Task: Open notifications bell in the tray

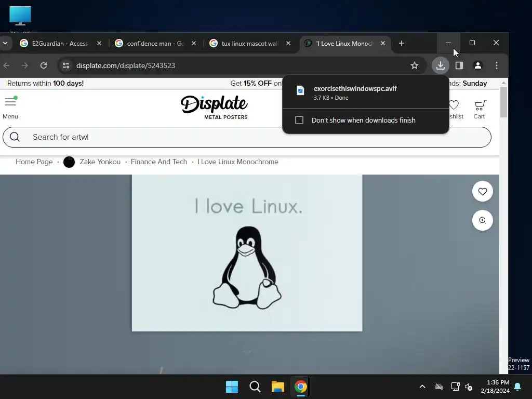Action: click(518, 387)
